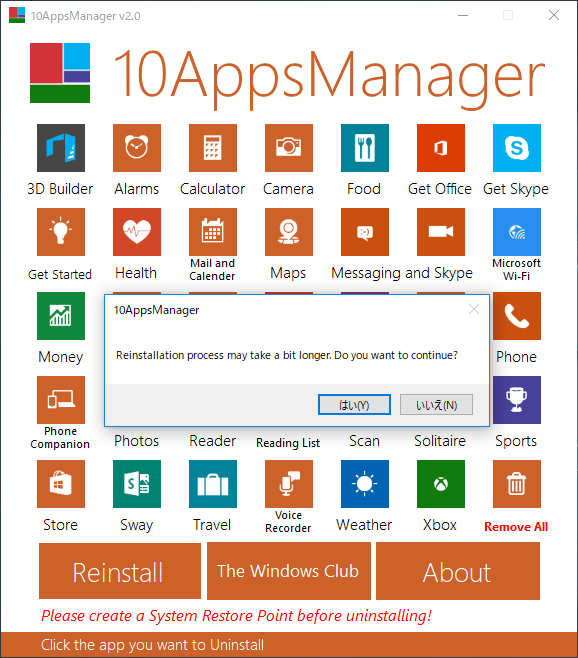Close the 10AppsManager main window
This screenshot has width=578, height=658.
click(x=554, y=16)
